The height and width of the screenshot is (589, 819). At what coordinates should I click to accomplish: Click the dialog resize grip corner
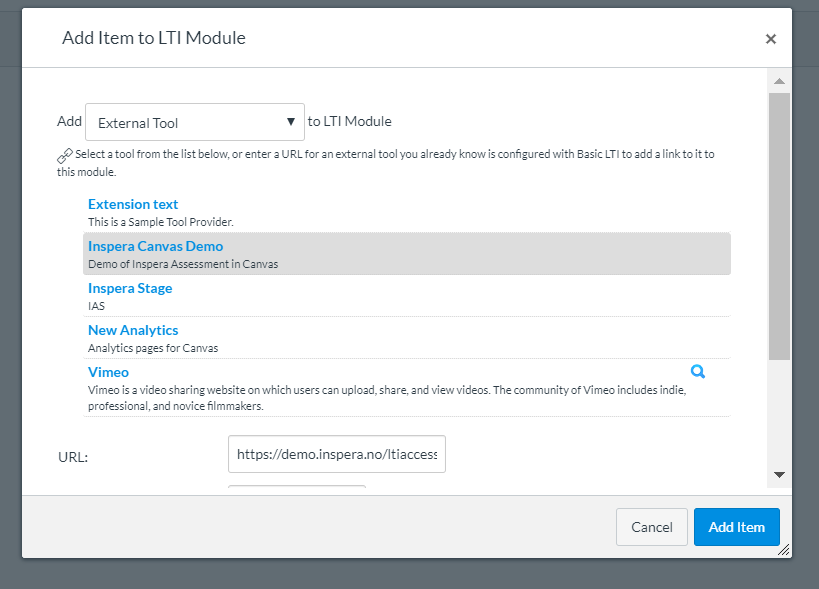point(783,550)
